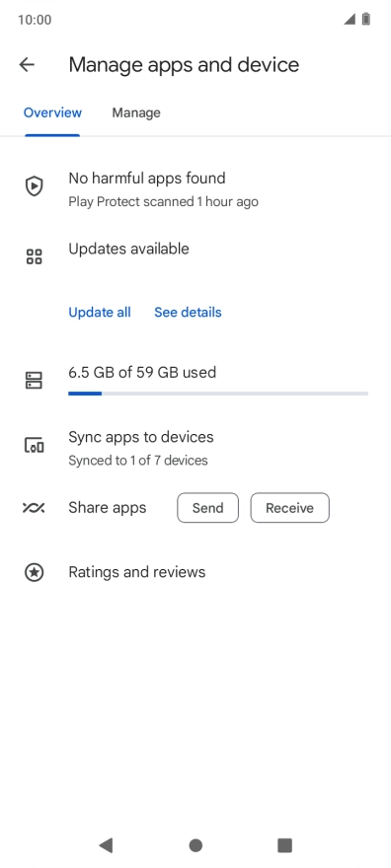The image size is (391, 868).
Task: Tap the back arrow icon
Action: [27, 65]
